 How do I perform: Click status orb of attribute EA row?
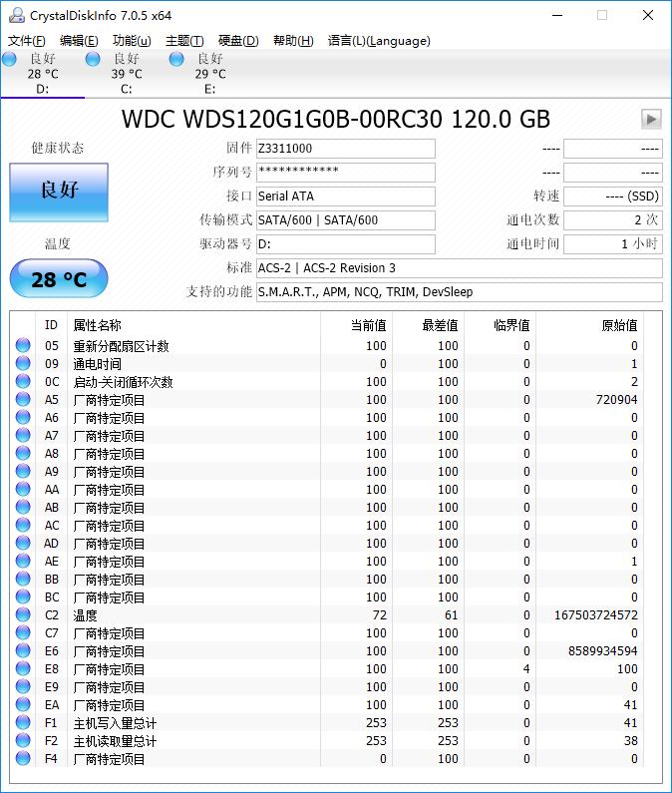(23, 704)
